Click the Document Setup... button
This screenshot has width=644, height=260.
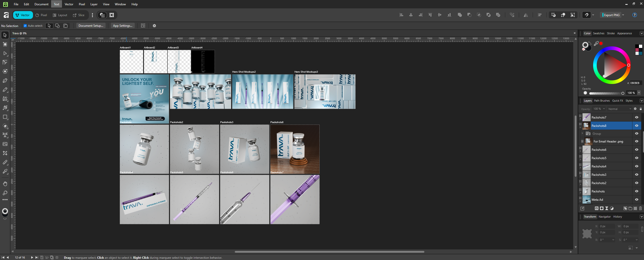pos(91,26)
